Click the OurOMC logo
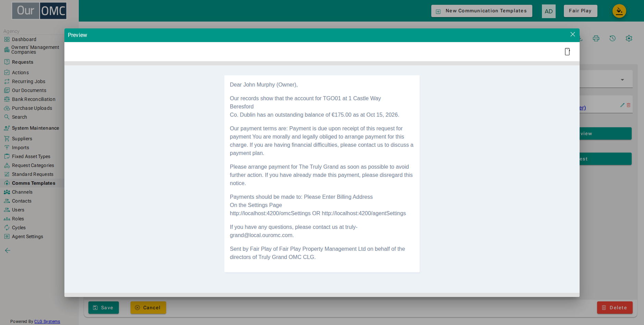Image resolution: width=644 pixels, height=325 pixels. [39, 11]
